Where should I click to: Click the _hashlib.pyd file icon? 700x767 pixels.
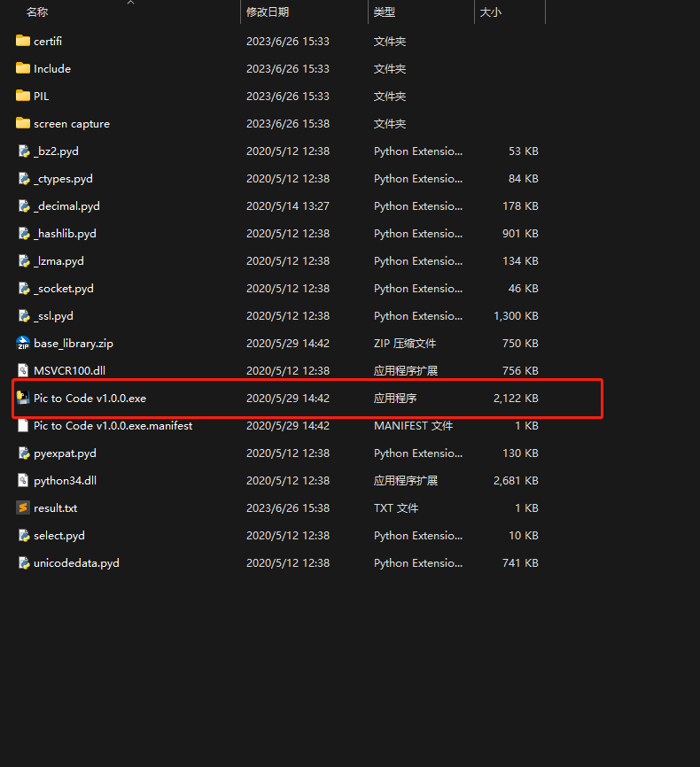pos(24,233)
